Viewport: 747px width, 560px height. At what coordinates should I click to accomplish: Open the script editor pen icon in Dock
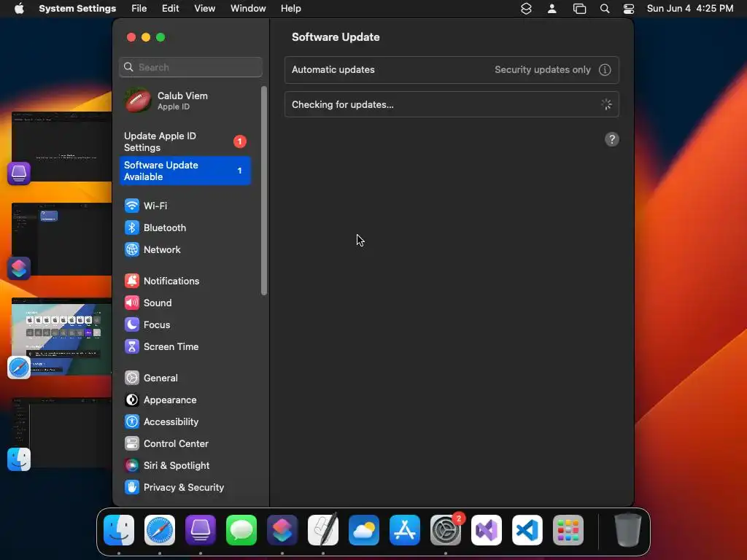323,530
